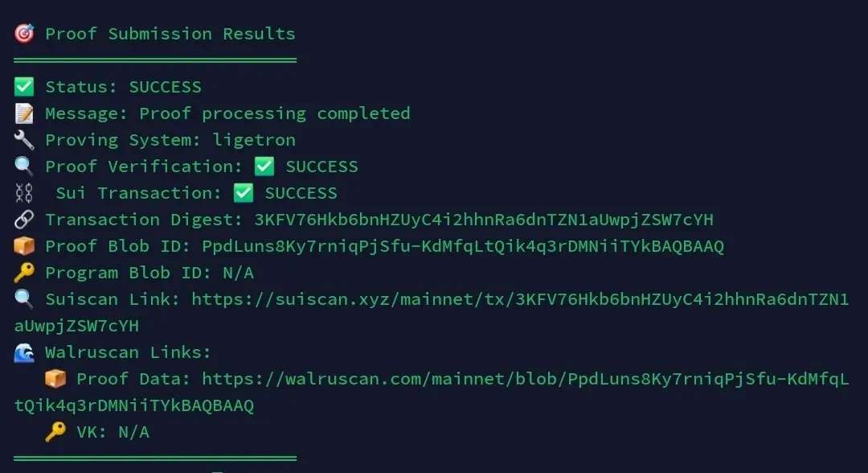The image size is (868, 473).
Task: Click the chain icon beside Sui Transaction
Action: pyautogui.click(x=24, y=193)
